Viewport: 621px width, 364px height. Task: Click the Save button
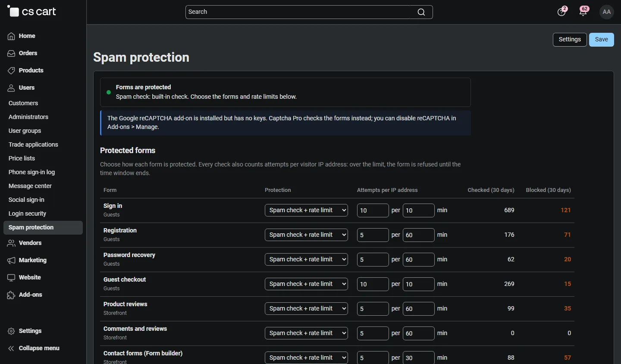point(602,40)
